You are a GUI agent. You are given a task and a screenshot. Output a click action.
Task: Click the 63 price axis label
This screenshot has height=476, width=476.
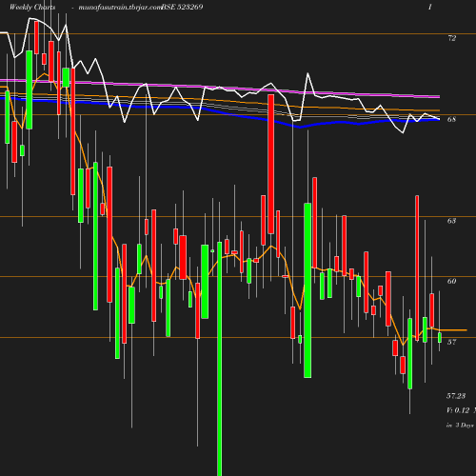(x=451, y=221)
